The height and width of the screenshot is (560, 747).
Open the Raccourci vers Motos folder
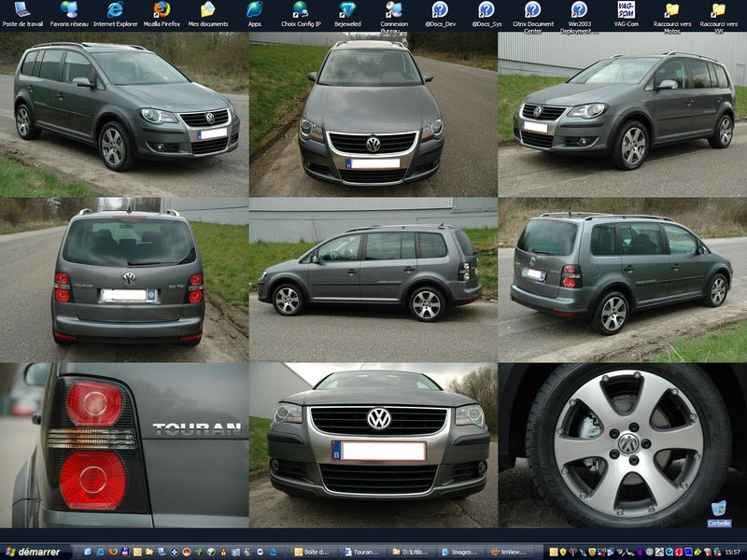point(671,17)
